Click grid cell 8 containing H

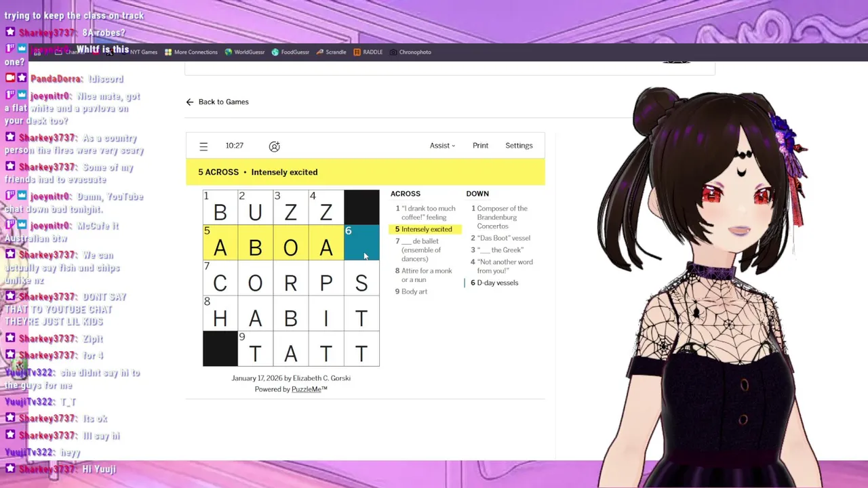(x=220, y=313)
